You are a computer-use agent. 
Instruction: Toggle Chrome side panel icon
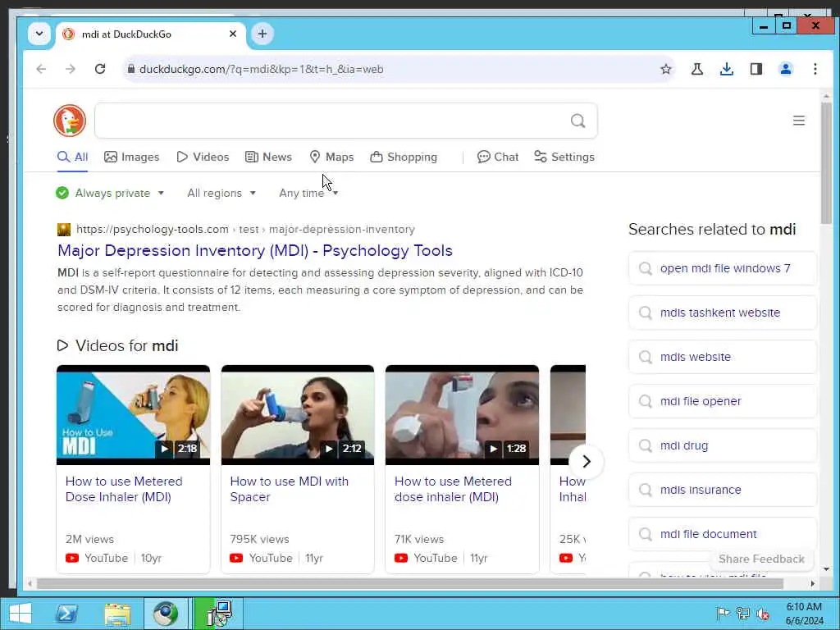point(756,69)
